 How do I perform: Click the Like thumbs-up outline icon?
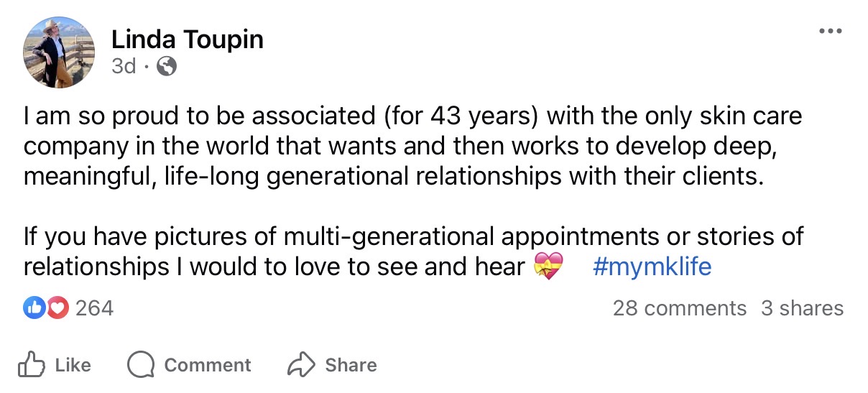pos(32,365)
